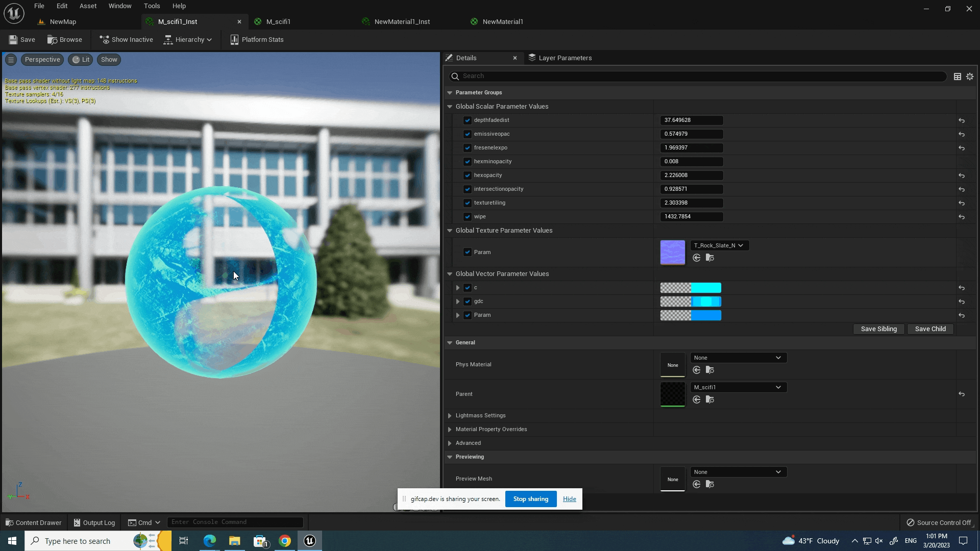Open the Content Drawer
Screen dimensions: 980x551
(x=33, y=522)
